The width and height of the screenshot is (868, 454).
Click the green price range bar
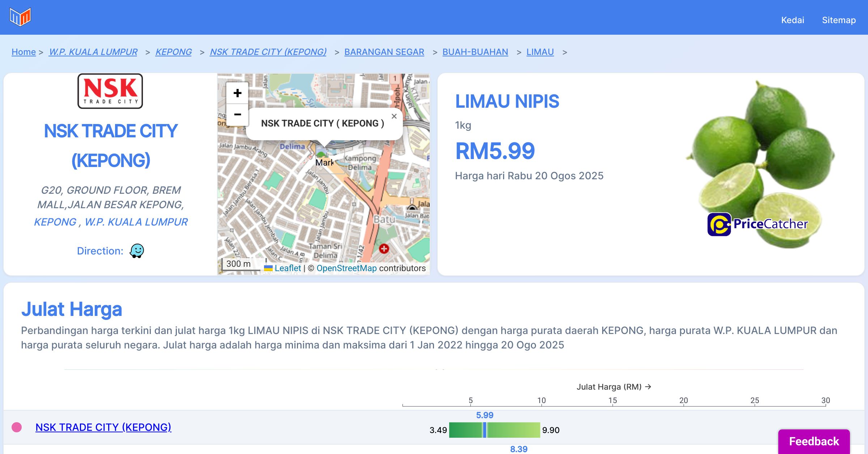(x=514, y=430)
